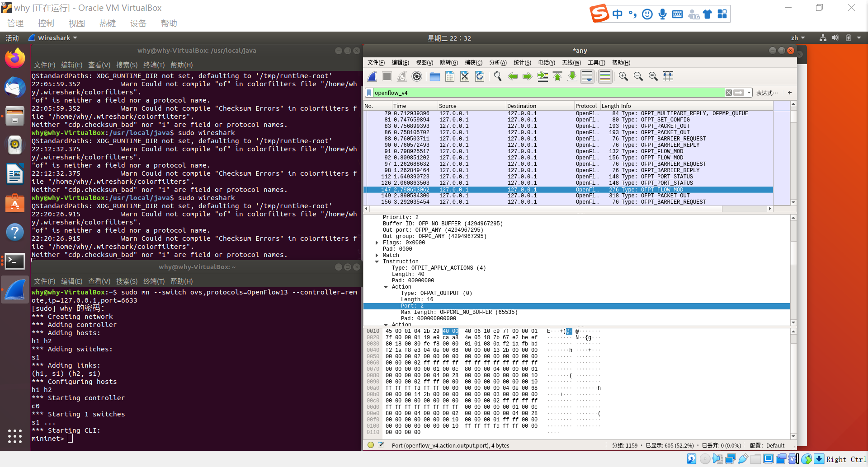Image resolution: width=868 pixels, height=467 pixels.
Task: Open Find Packet magnifier tool
Action: click(x=498, y=77)
